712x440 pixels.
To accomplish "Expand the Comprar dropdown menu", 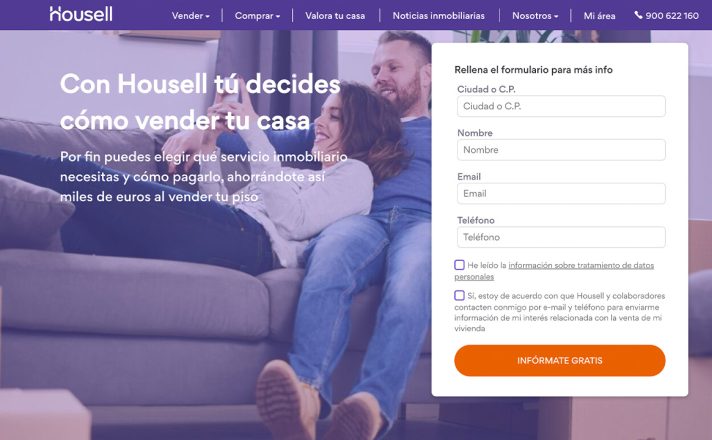I will coord(257,15).
